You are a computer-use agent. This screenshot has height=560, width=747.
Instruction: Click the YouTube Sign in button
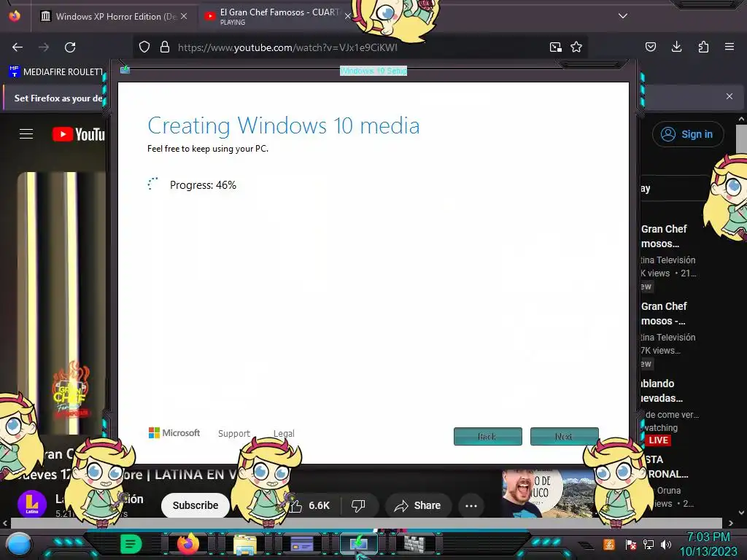coord(687,134)
